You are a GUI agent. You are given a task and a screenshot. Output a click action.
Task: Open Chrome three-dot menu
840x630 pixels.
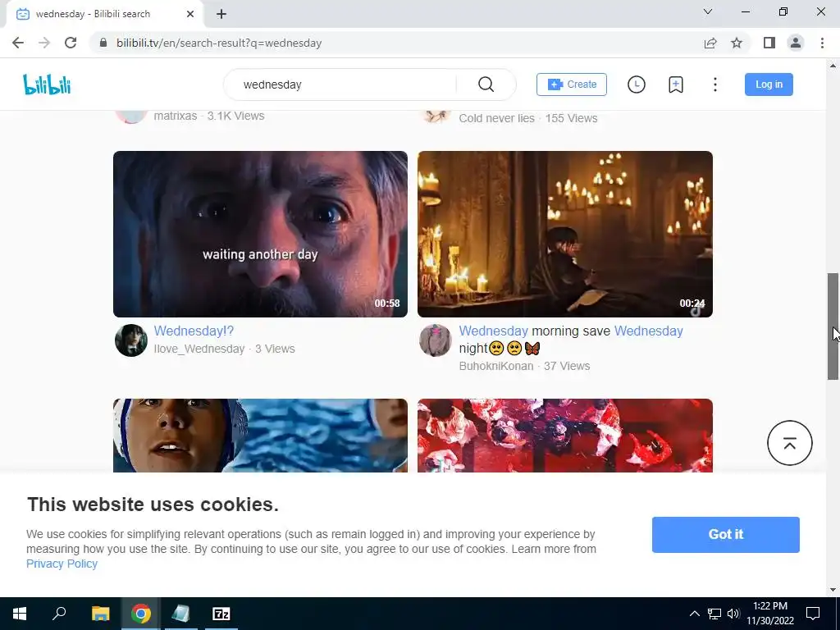coord(822,43)
